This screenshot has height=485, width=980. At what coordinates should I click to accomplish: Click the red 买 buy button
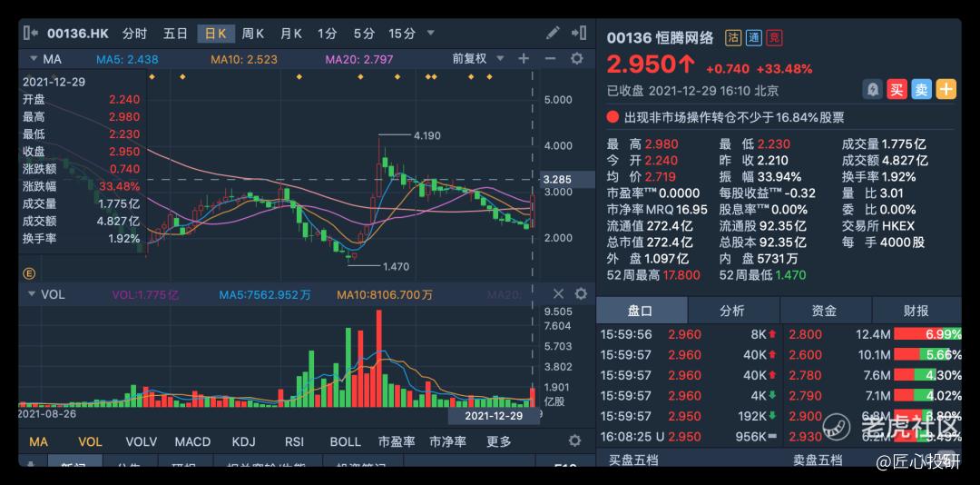coord(897,90)
